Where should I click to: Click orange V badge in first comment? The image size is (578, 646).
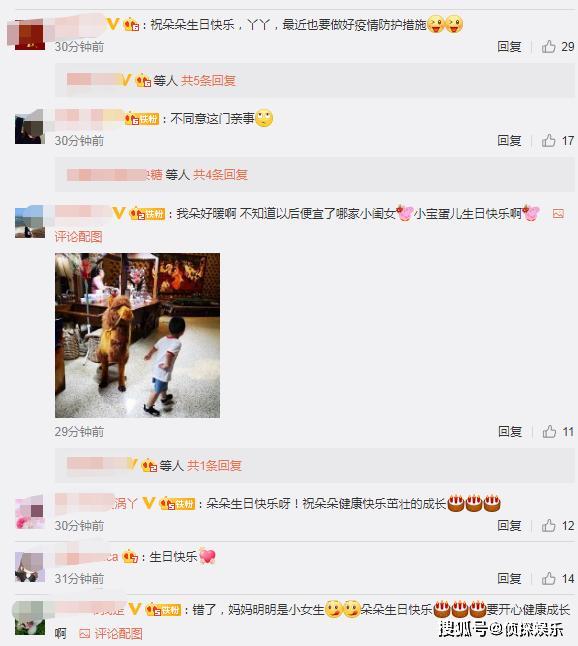(x=112, y=24)
